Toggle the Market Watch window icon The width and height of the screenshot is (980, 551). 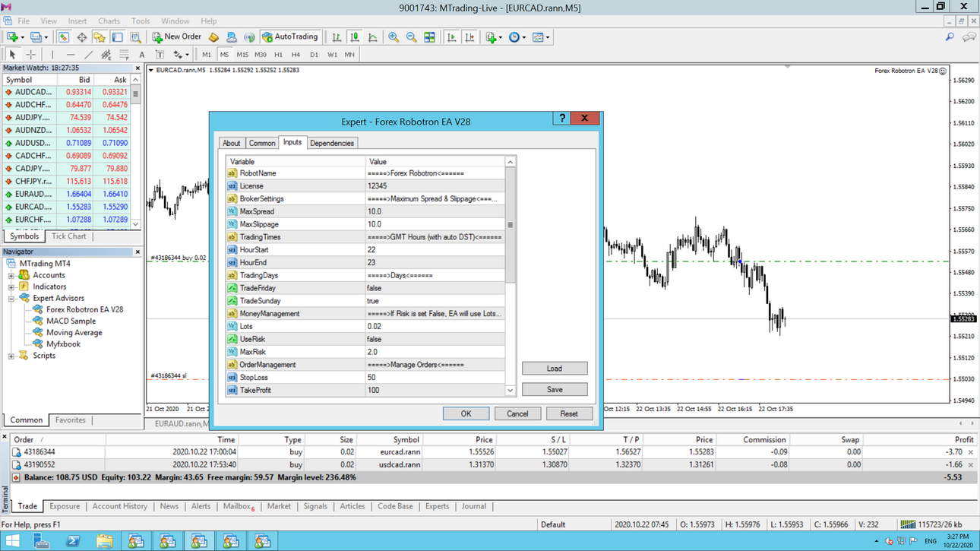tap(64, 36)
